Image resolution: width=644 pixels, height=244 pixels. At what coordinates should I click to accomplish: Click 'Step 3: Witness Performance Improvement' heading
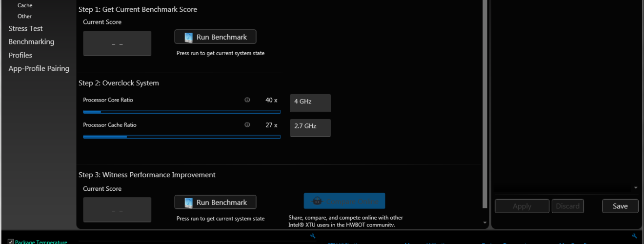(147, 175)
